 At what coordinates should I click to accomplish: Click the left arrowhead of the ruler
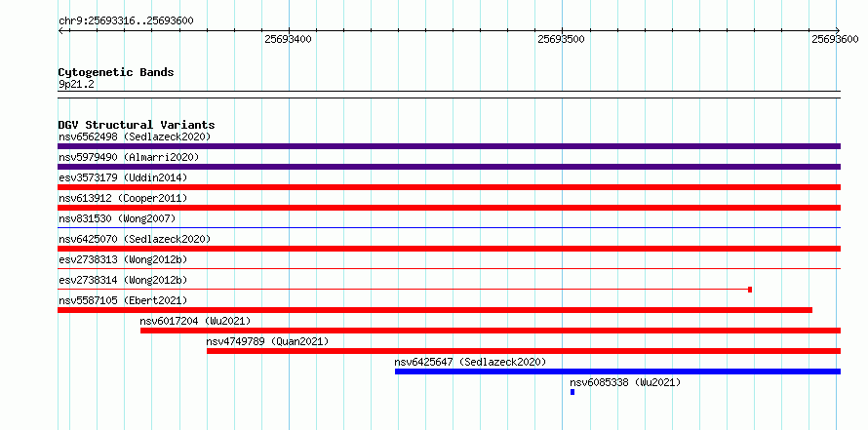click(60, 30)
